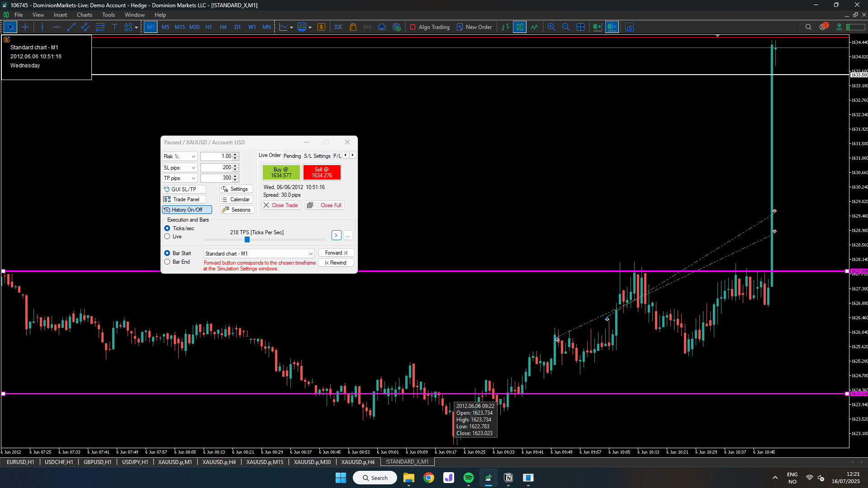The height and width of the screenshot is (488, 868).
Task: Expand the chart templates dropdown arrow
Action: pos(310,28)
